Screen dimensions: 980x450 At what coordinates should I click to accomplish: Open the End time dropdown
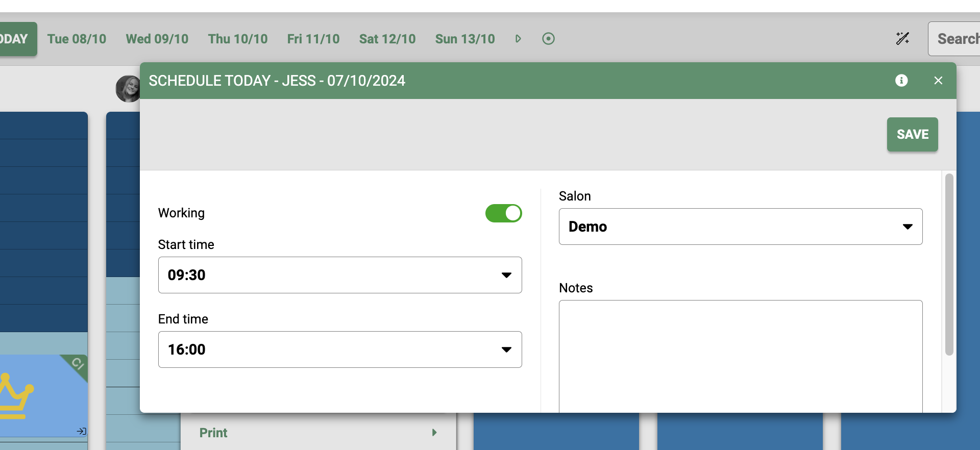click(x=340, y=349)
